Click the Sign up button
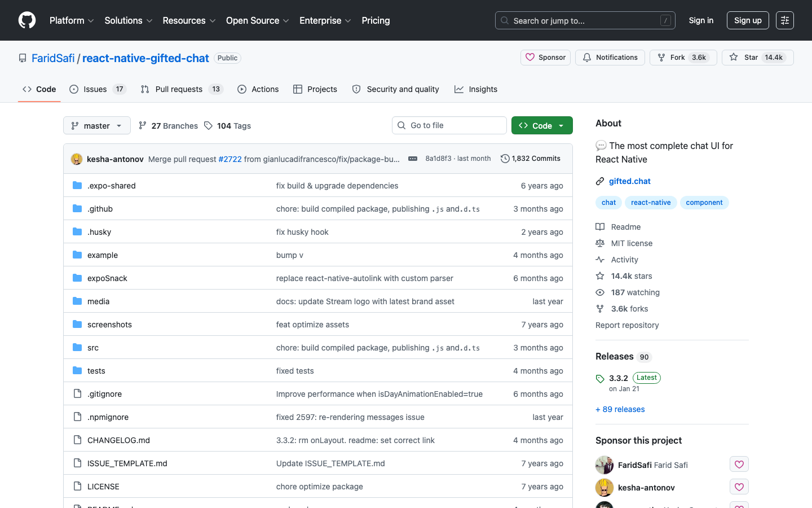Image resolution: width=812 pixels, height=508 pixels. pyautogui.click(x=748, y=20)
